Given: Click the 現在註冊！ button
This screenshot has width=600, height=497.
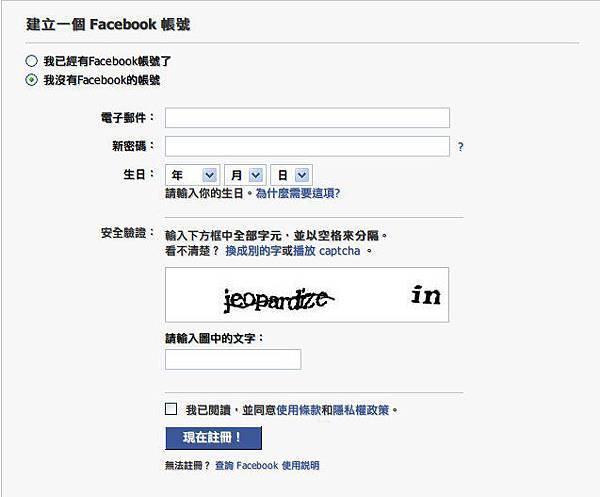Looking at the screenshot, I should click(x=214, y=438).
